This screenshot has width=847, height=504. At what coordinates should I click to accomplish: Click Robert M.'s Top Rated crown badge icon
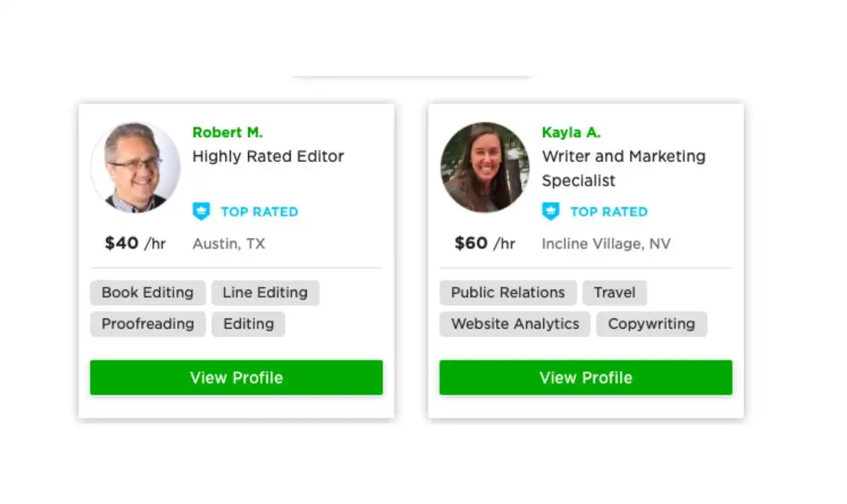click(x=201, y=212)
